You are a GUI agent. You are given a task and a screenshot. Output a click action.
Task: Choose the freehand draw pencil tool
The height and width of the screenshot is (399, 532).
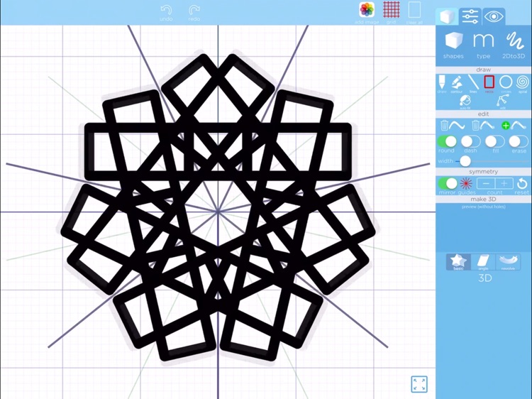pos(442,84)
